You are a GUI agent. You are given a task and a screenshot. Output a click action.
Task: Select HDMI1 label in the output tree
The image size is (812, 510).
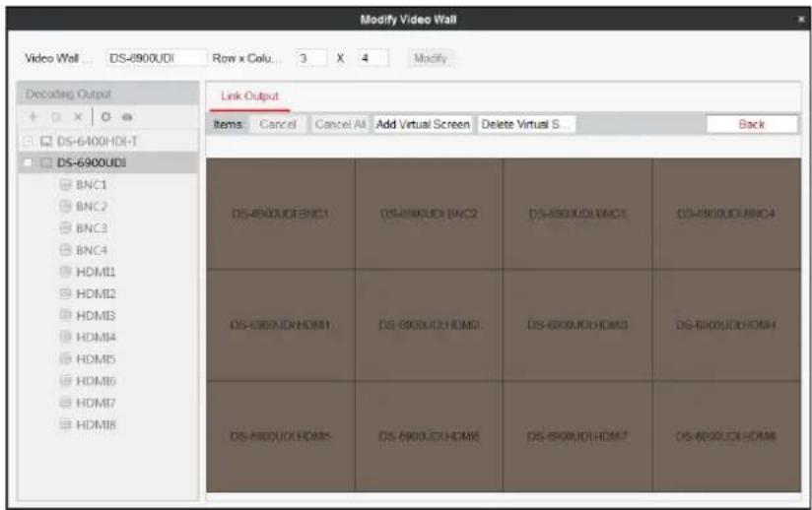pos(96,272)
